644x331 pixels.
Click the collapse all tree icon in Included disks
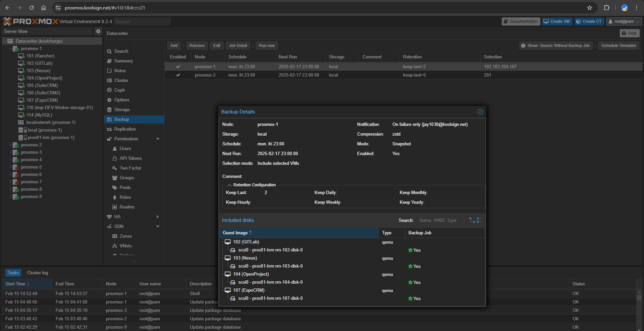(x=480, y=220)
